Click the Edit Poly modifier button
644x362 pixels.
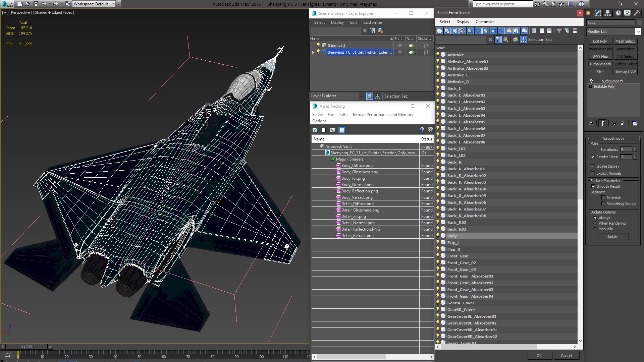tap(600, 41)
